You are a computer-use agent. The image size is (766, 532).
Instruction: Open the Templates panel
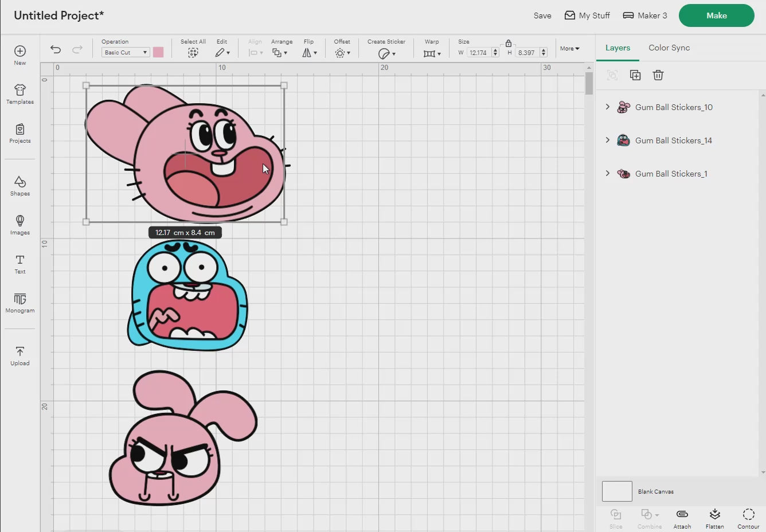20,94
